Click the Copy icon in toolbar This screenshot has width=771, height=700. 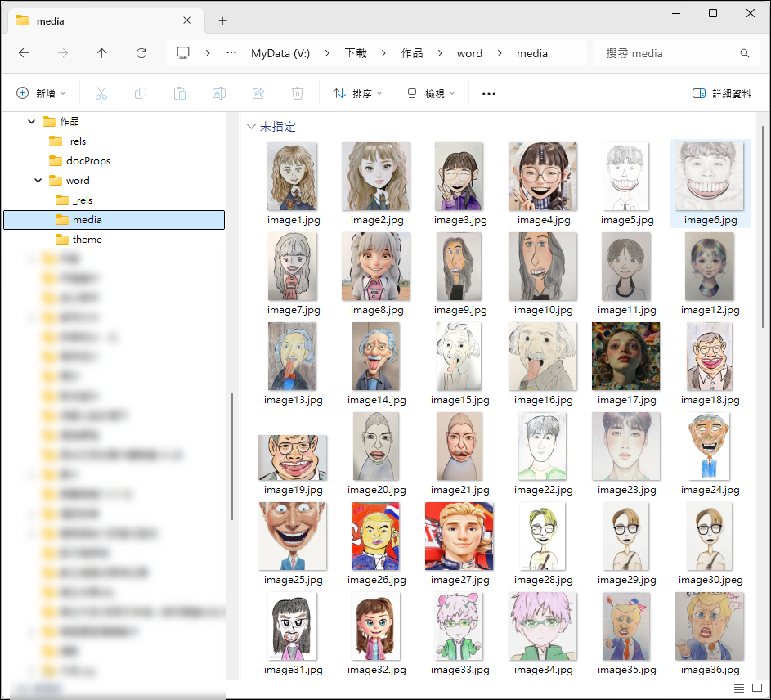tap(141, 93)
